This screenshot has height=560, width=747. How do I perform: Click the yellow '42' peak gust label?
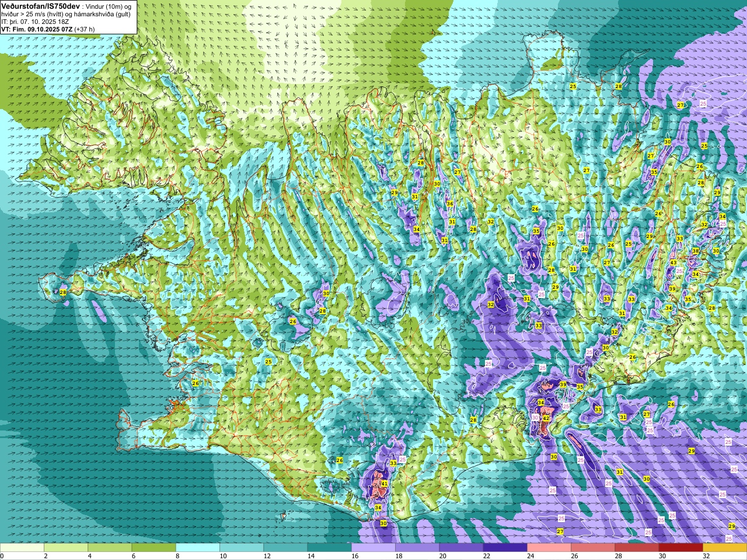point(546,418)
